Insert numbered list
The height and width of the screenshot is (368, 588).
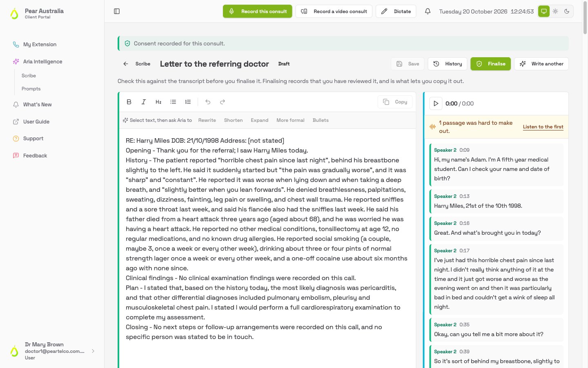tap(188, 102)
